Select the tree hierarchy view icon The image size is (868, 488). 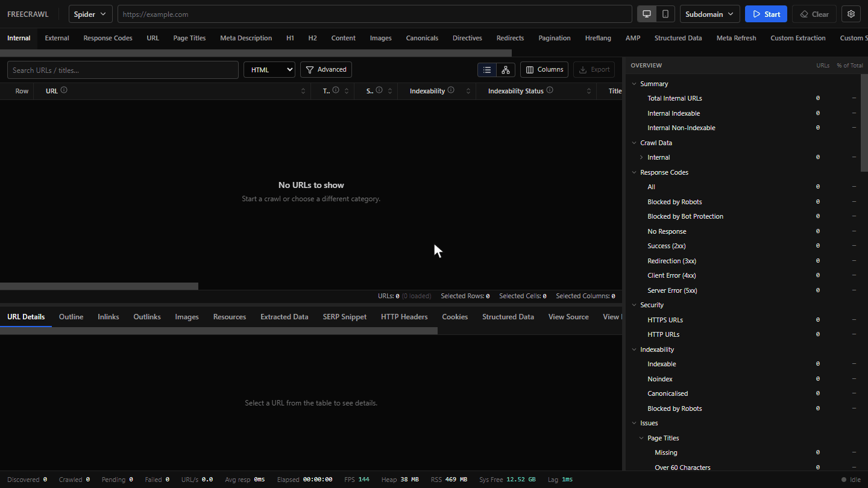coord(506,70)
